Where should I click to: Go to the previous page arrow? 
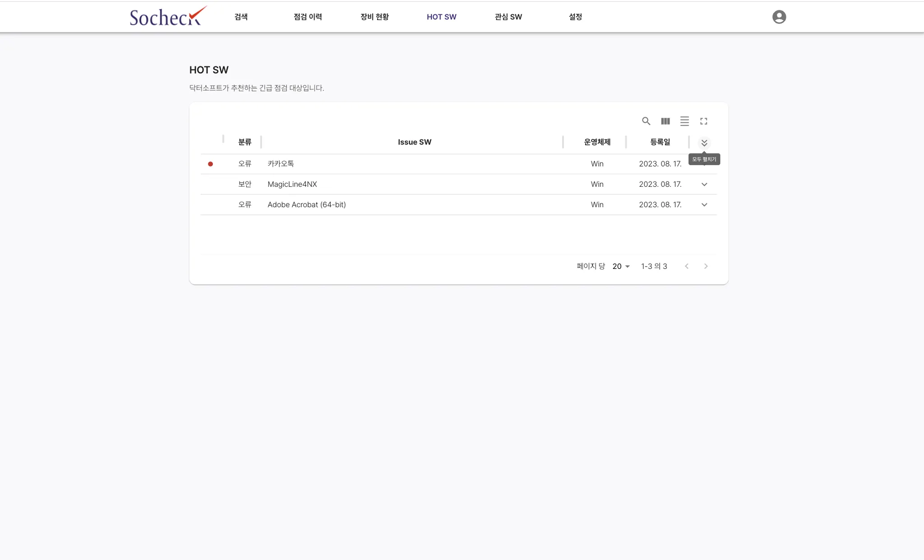coord(687,266)
